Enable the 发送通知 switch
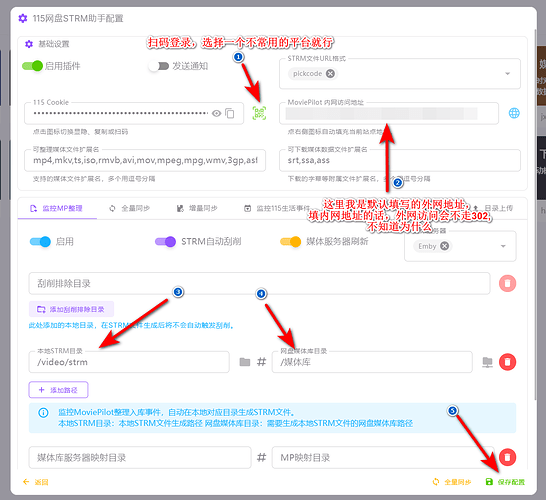 click(159, 66)
